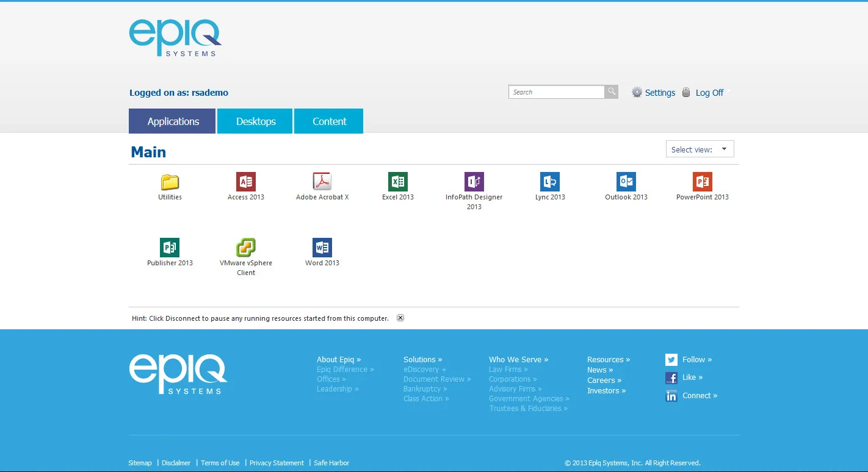Image resolution: width=868 pixels, height=472 pixels.
Task: Open the Privacy Statement link
Action: (277, 463)
